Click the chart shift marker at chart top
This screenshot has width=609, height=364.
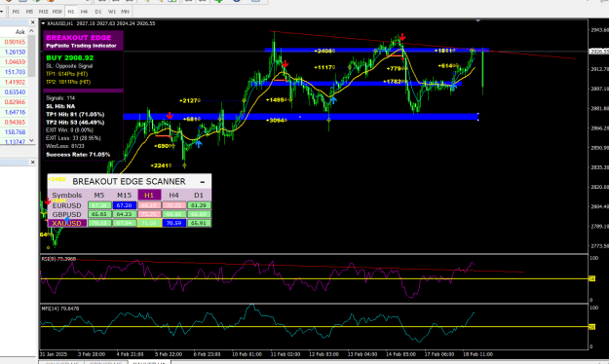click(x=478, y=21)
